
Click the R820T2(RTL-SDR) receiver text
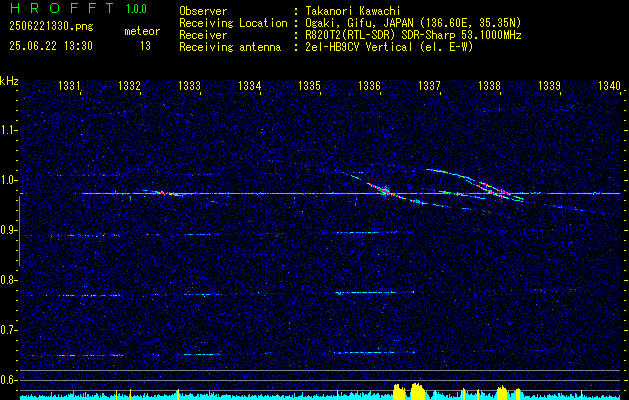[413, 35]
